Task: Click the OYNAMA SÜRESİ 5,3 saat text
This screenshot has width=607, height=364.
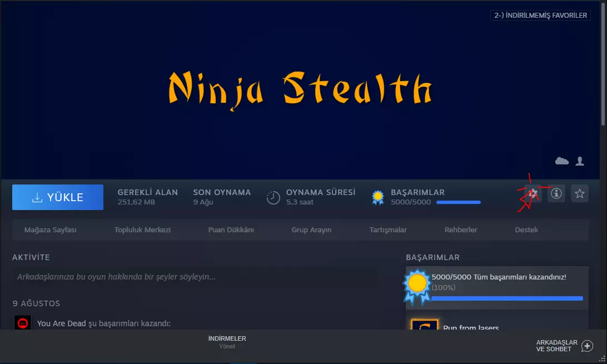Action: tap(321, 197)
